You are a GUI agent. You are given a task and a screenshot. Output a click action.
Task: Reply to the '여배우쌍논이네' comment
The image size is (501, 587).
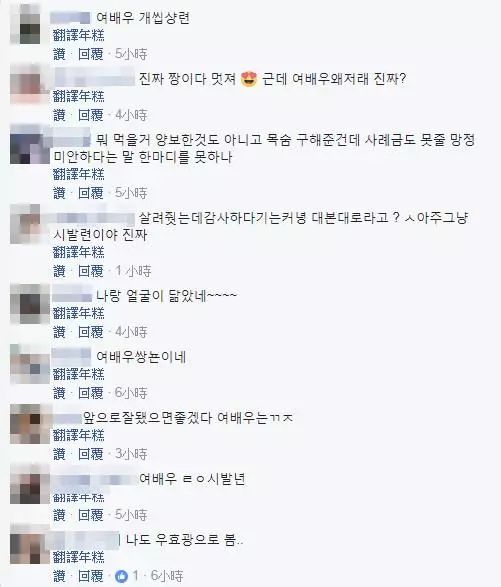coord(90,393)
